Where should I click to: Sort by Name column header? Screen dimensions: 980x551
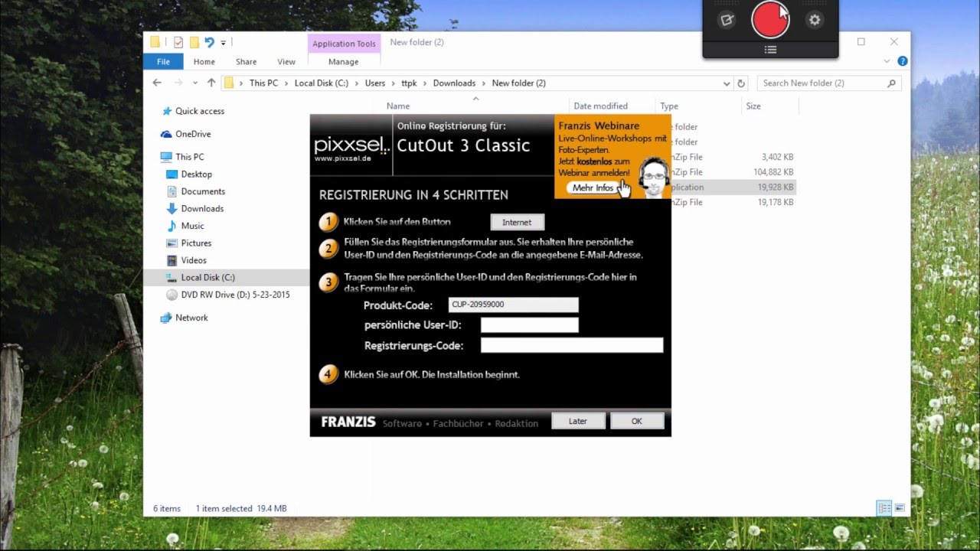tap(398, 106)
